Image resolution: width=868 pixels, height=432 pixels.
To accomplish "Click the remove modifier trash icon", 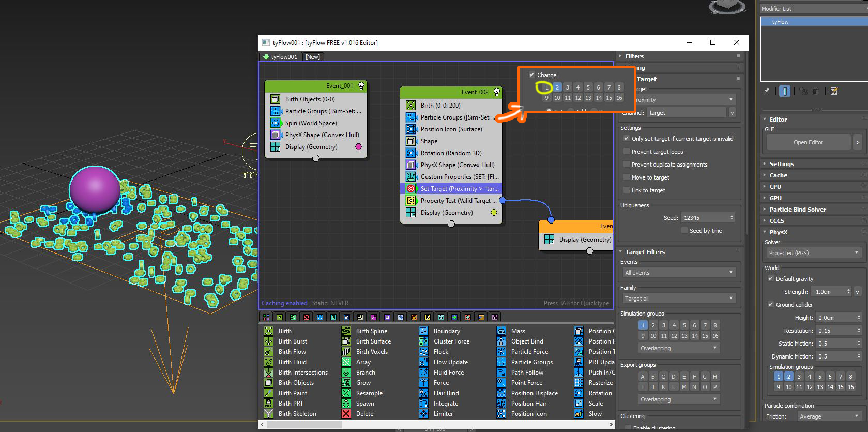I will [x=816, y=91].
